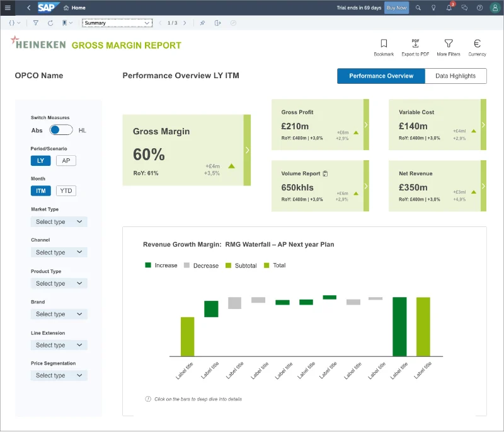Click the clipboard icon beside Volume Report

(325, 173)
